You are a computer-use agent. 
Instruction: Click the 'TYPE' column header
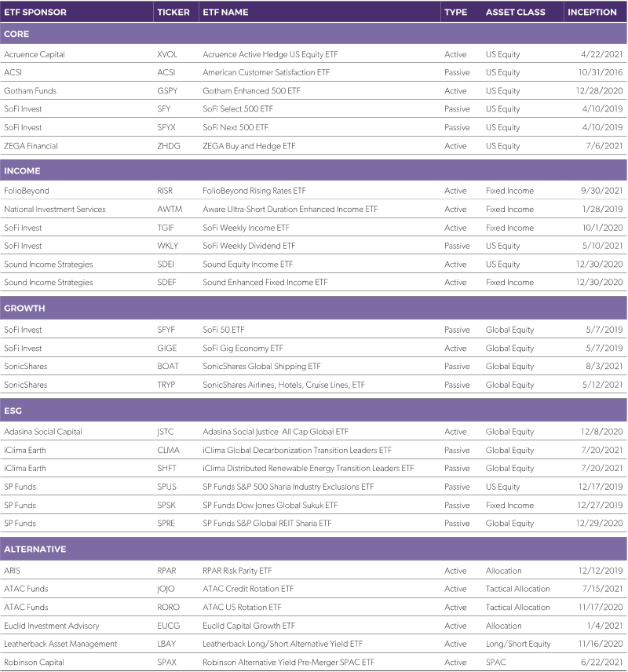click(x=455, y=12)
